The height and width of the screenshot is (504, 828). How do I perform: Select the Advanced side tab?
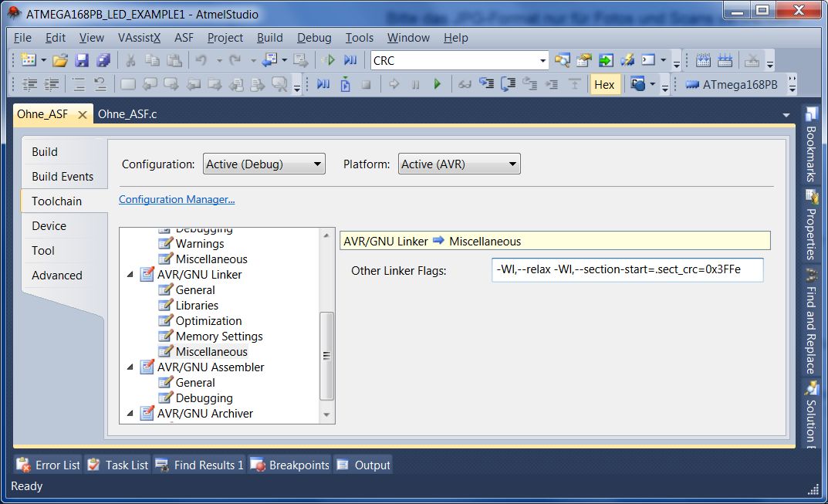[57, 276]
